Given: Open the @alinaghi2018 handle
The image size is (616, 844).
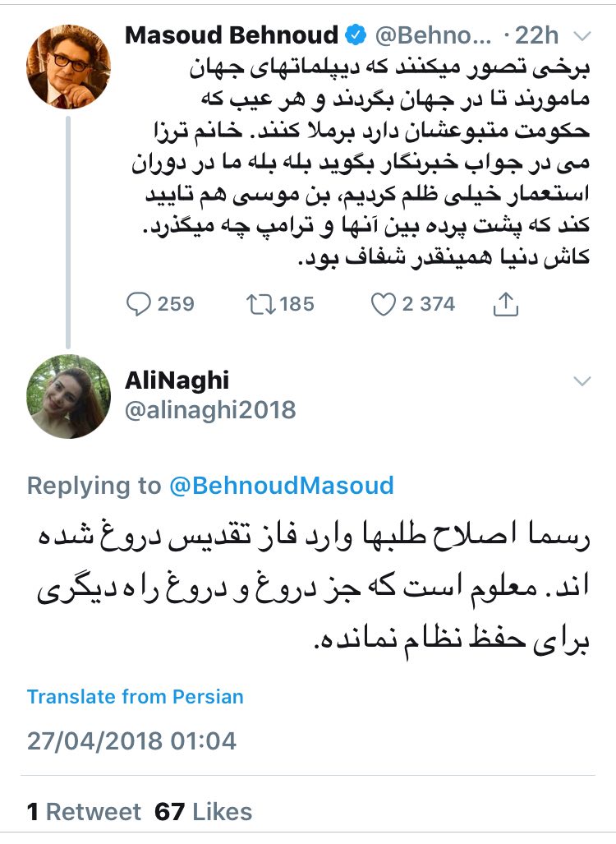Looking at the screenshot, I should point(210,409).
